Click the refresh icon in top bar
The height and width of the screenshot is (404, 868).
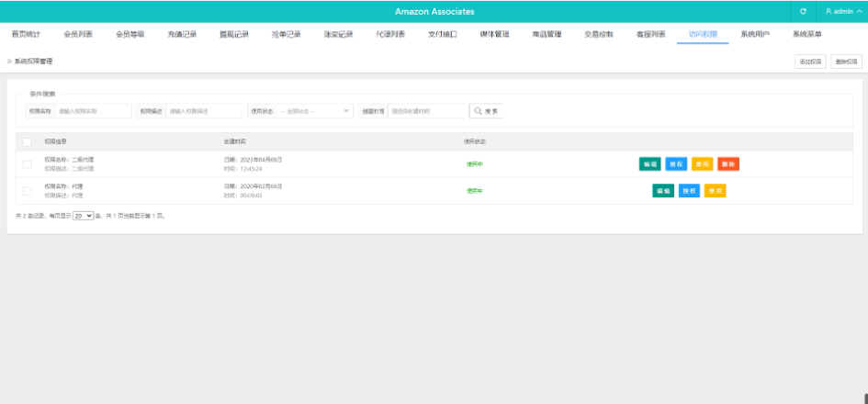pos(803,11)
